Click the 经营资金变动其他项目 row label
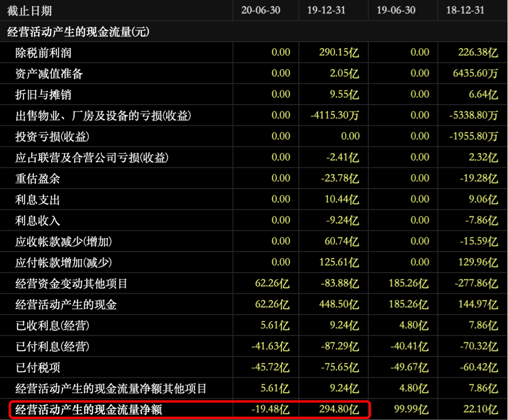Viewport: 508px width, 420px height. coord(71,284)
